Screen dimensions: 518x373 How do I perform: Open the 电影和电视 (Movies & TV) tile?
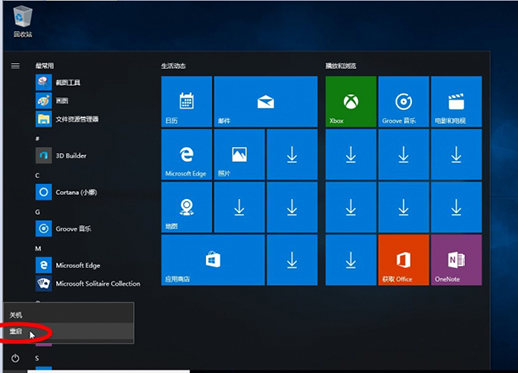[456, 102]
